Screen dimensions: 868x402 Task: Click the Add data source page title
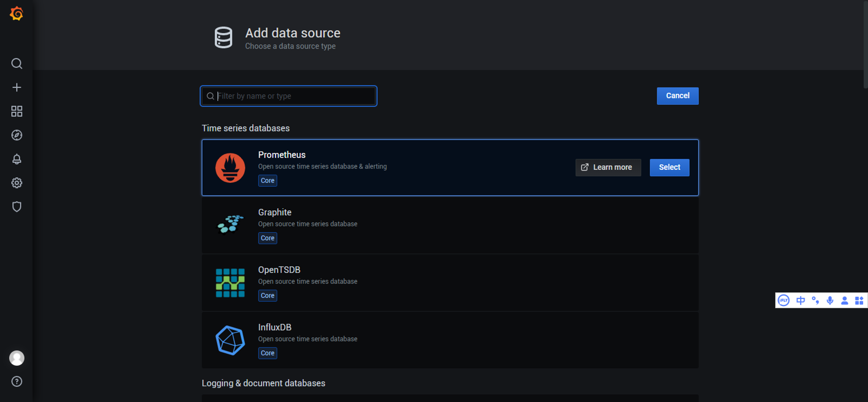tap(293, 33)
